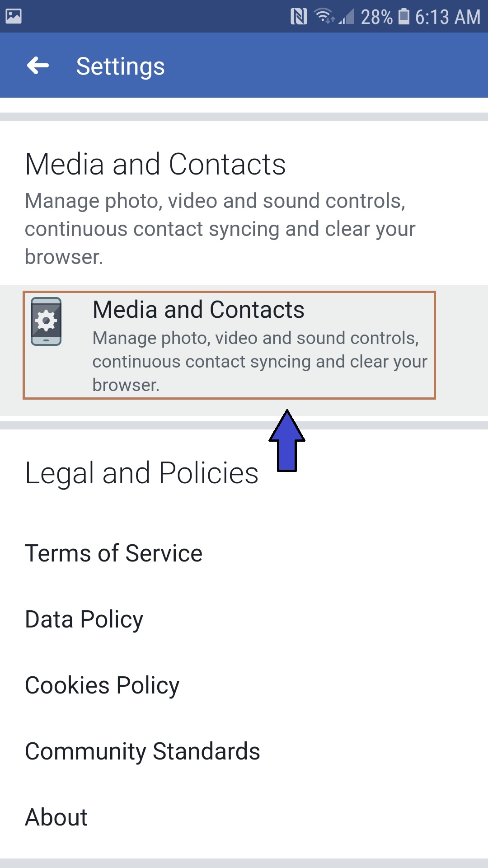Click the back arrow in the Settings header
Viewport: 488px width, 868px height.
coord(38,66)
